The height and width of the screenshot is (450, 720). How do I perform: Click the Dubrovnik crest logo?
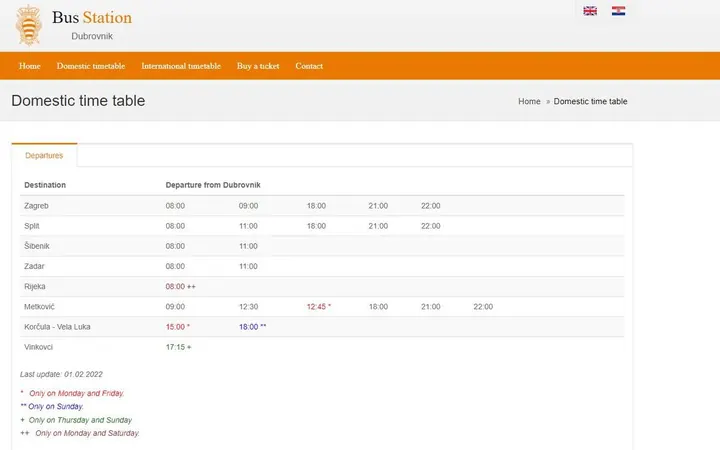[28, 26]
